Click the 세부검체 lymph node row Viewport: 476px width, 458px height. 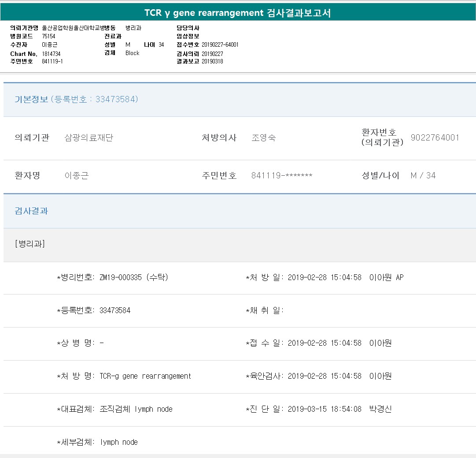(97, 442)
